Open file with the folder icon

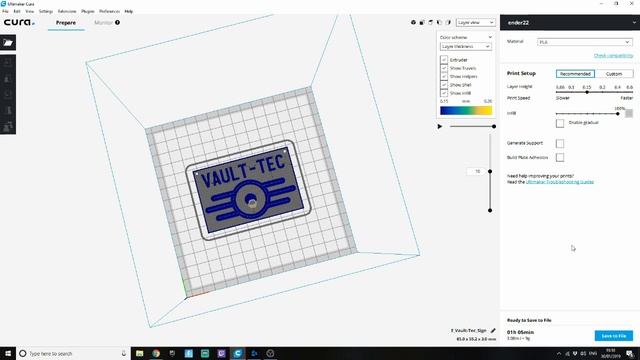[8, 42]
